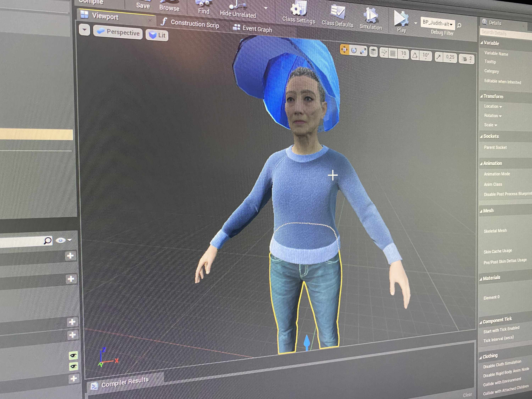
Task: Toggle upper green eye visibility icon
Action: pyautogui.click(x=73, y=355)
